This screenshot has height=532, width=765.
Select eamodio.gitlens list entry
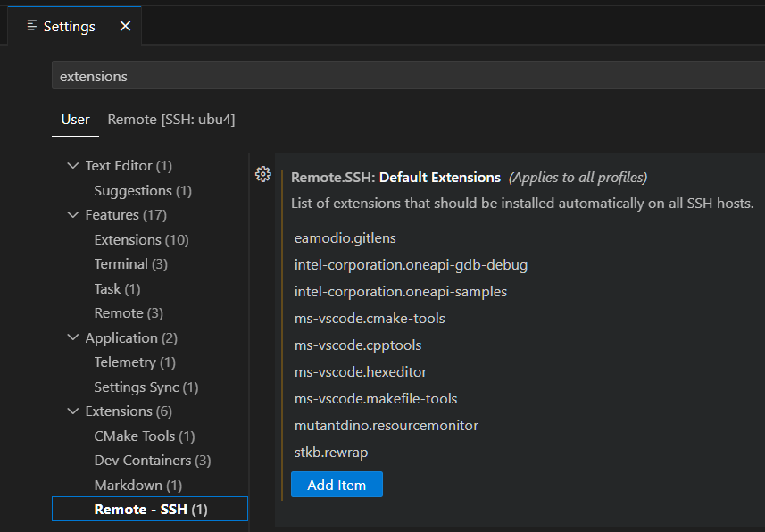tap(345, 238)
